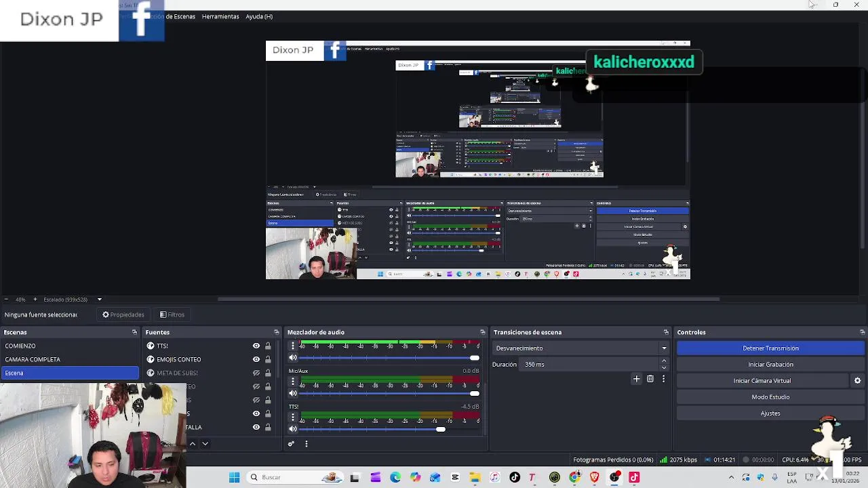Open Ajustes settings
Image resolution: width=868 pixels, height=488 pixels.
pos(770,413)
